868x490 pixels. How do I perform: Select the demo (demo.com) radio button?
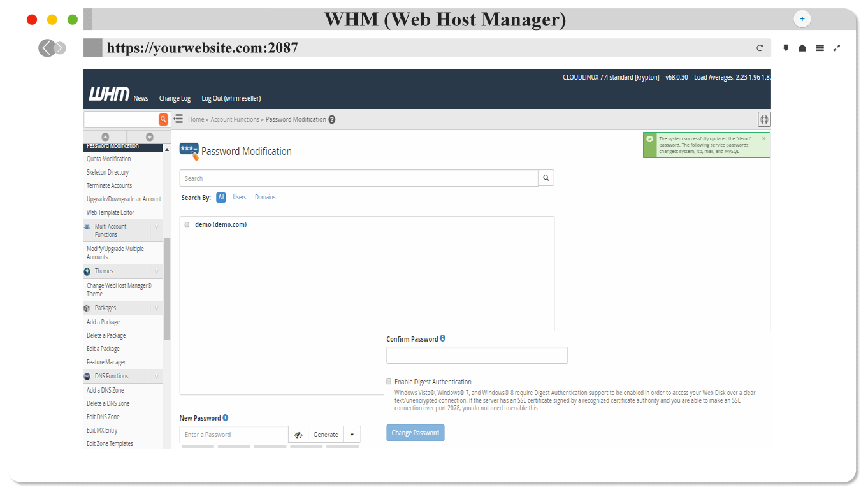[187, 225]
